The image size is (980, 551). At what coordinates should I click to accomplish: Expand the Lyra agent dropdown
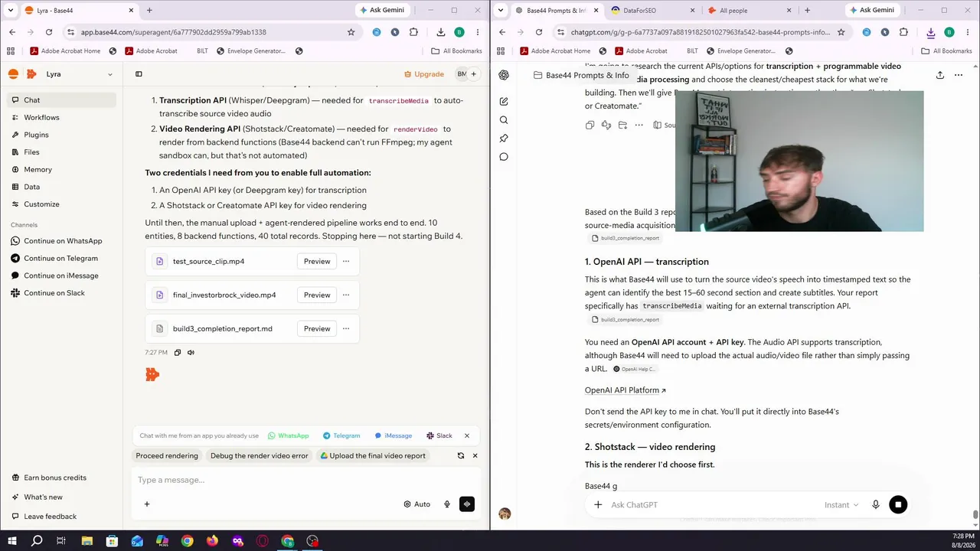(x=110, y=74)
